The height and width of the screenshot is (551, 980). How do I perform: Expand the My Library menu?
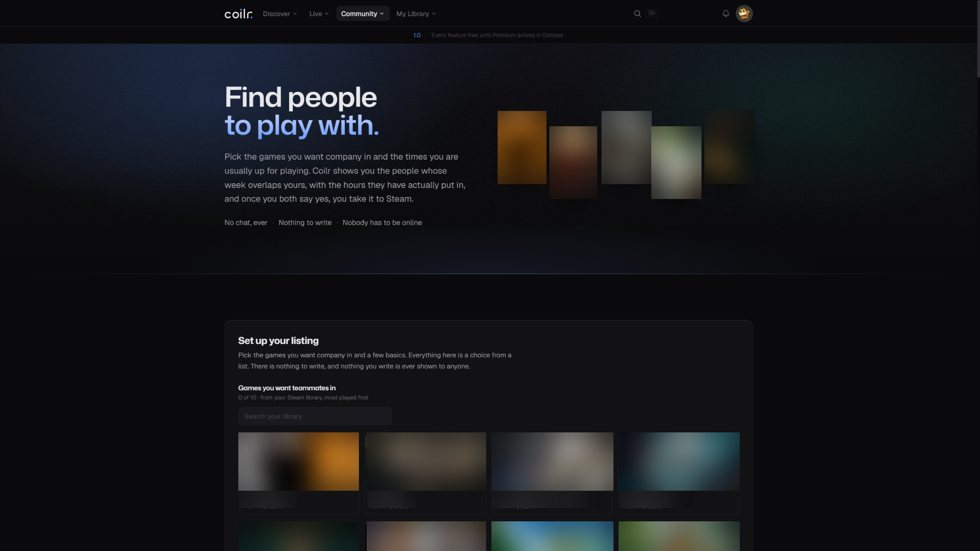(x=416, y=14)
